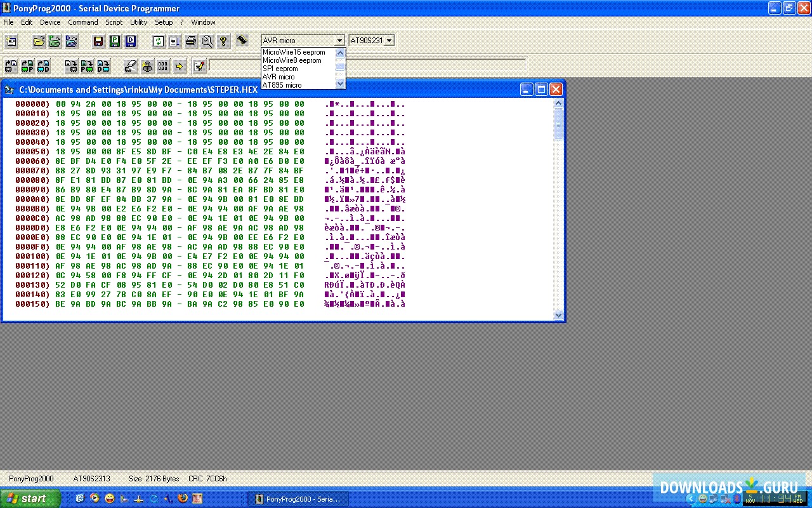Click the CRC 7CC6h status entry

[x=207, y=479]
